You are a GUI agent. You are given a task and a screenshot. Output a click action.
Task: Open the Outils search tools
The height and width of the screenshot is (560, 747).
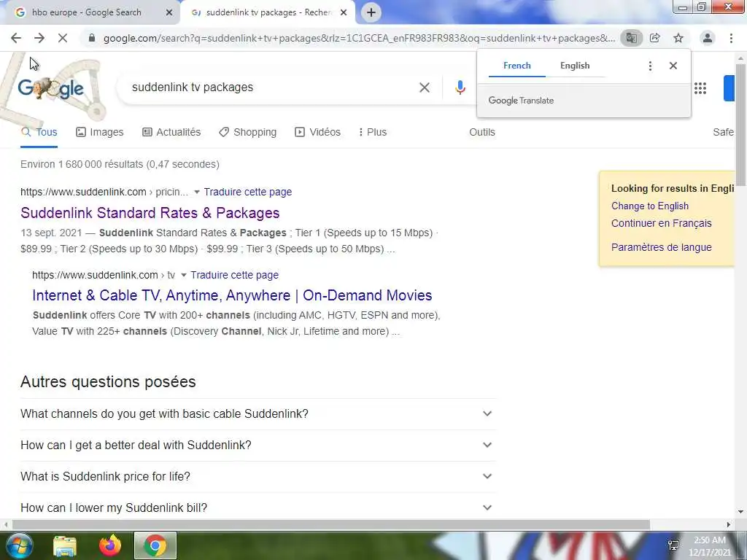click(x=482, y=132)
